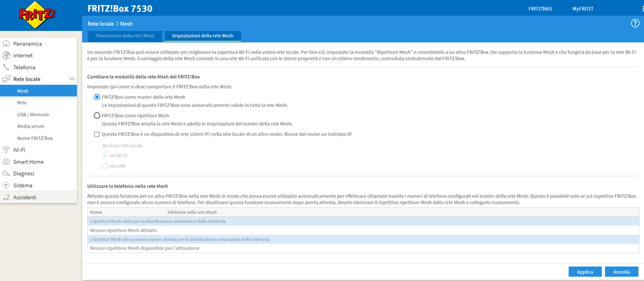Click the Applica button
Screen dimensions: 644x281
pos(585,272)
